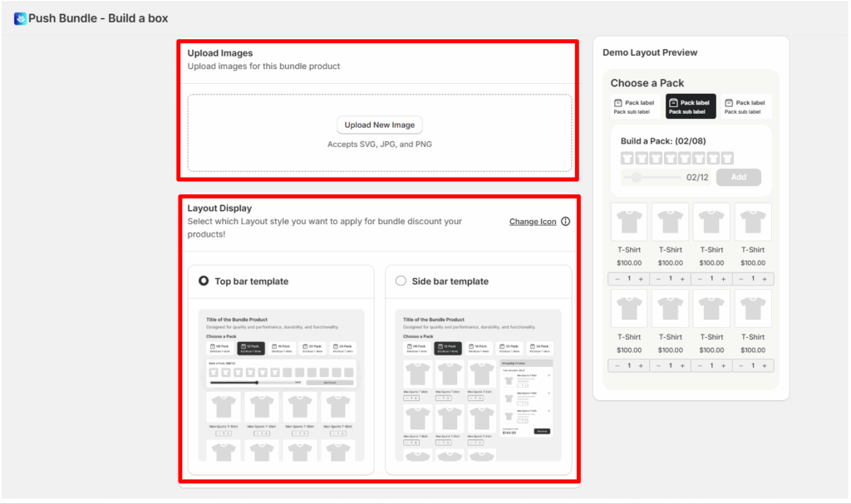Screen dimensions: 851x504
Task: Select the Side bar template radio button
Action: (401, 281)
